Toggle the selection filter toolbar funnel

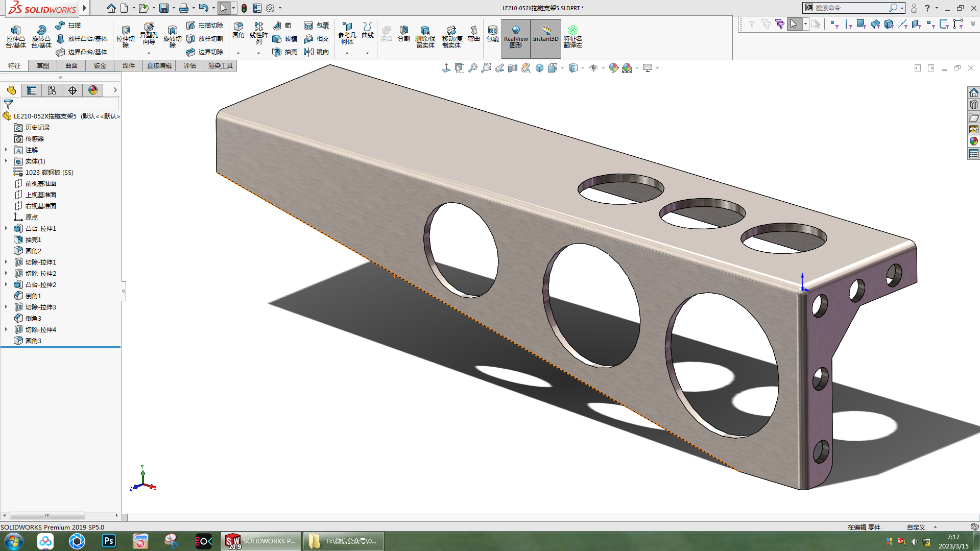[752, 24]
